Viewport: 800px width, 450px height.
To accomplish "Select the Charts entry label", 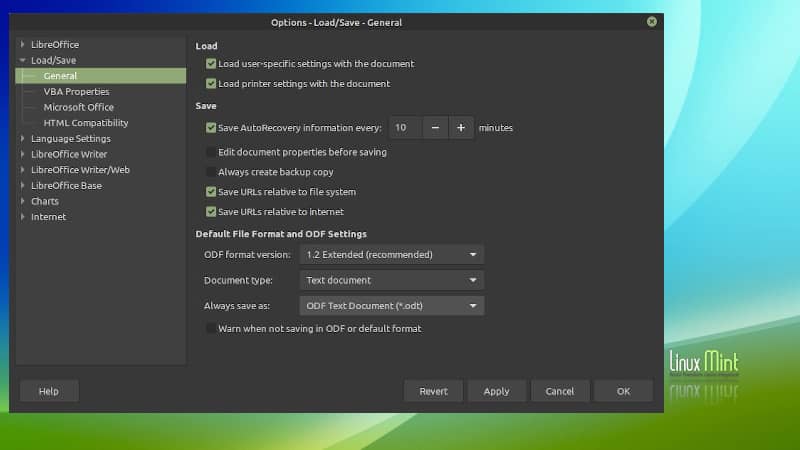I will [45, 201].
